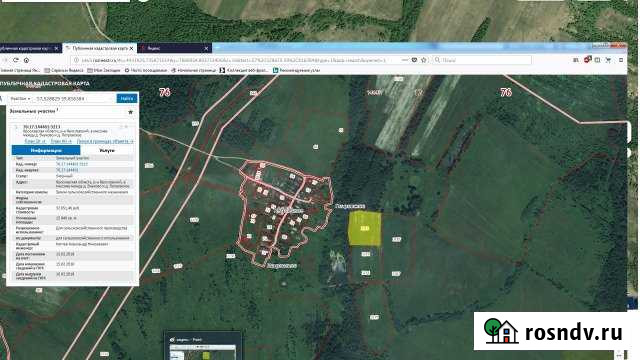Add parcel to favorites star icon
Screen dimensions: 640x360
pyautogui.click(x=131, y=112)
